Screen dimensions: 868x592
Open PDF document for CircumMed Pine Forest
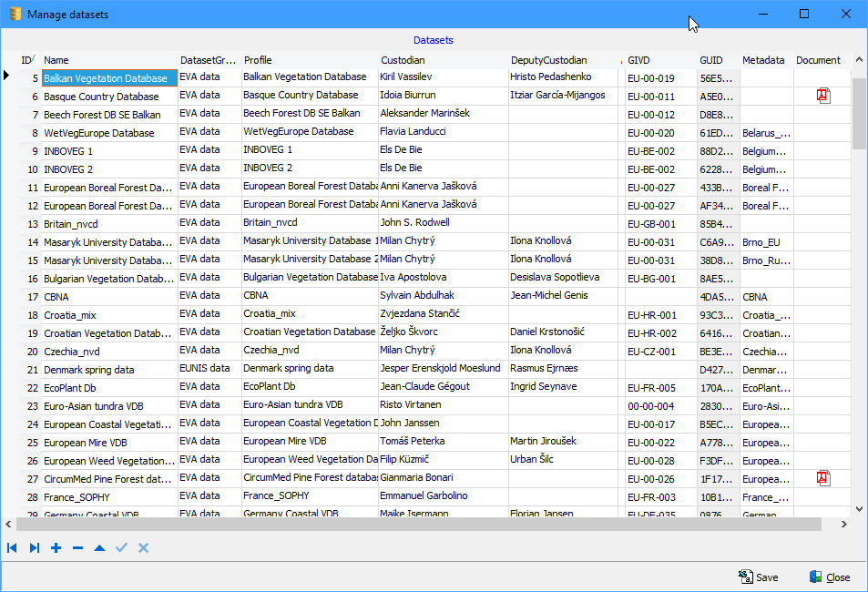823,478
